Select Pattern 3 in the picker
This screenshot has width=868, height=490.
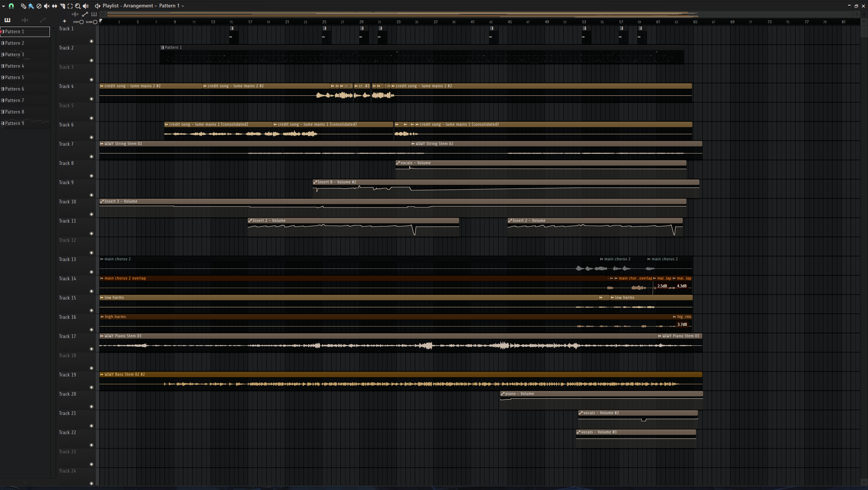pos(25,55)
